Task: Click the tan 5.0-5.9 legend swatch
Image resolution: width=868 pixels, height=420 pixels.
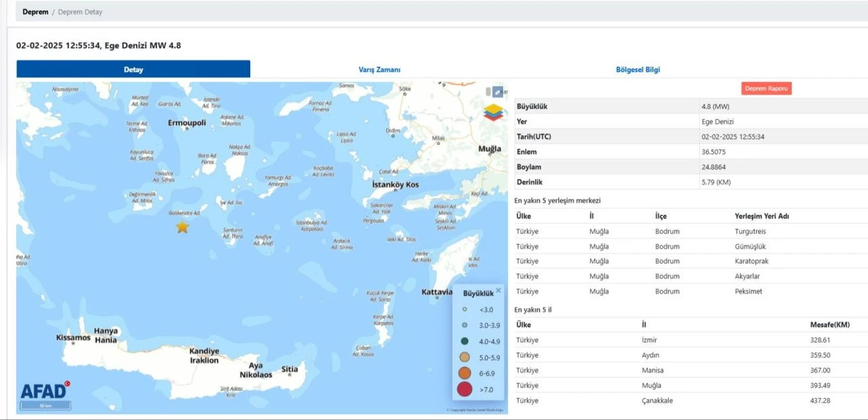Action: pos(465,357)
